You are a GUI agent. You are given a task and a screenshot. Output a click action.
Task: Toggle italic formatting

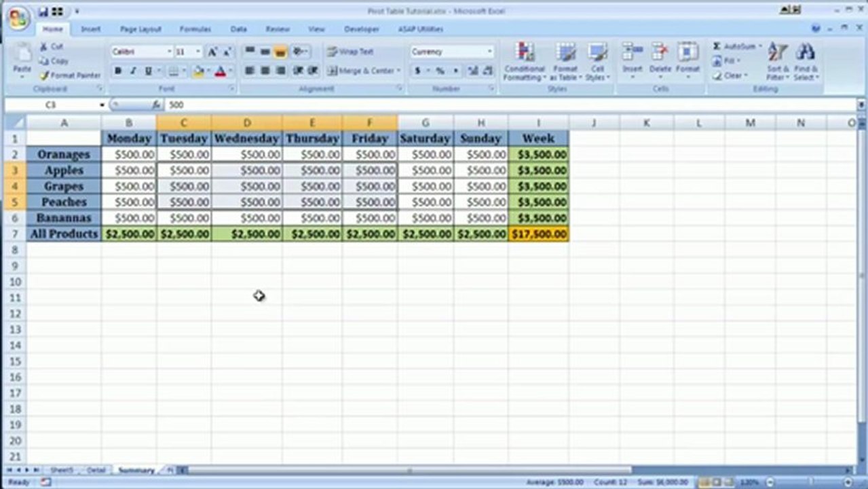tap(133, 71)
